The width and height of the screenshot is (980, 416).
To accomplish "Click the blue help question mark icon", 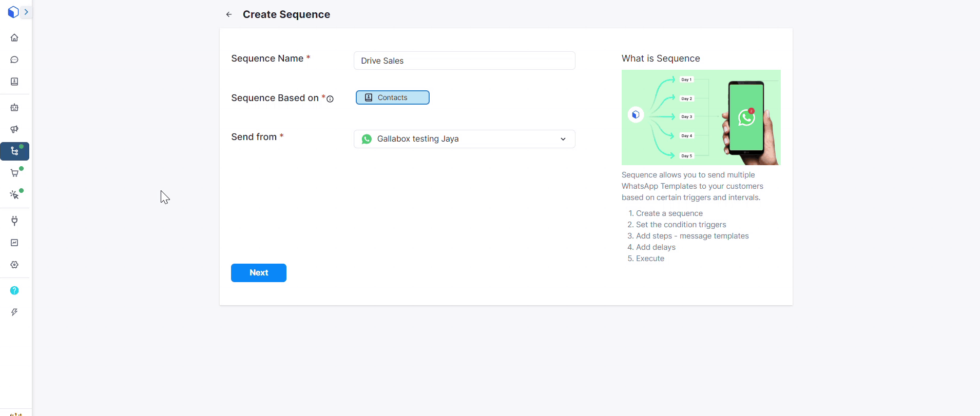I will 14,290.
